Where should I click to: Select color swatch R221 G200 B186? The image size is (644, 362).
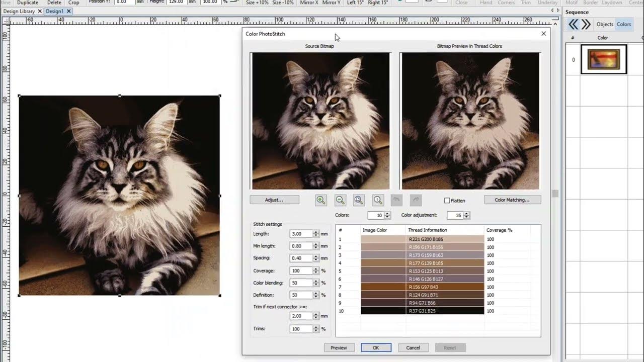pos(383,239)
